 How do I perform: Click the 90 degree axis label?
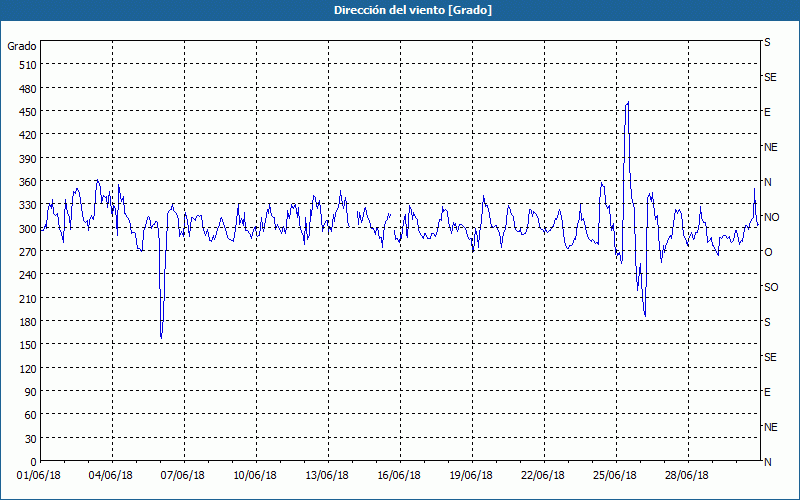pos(31,392)
